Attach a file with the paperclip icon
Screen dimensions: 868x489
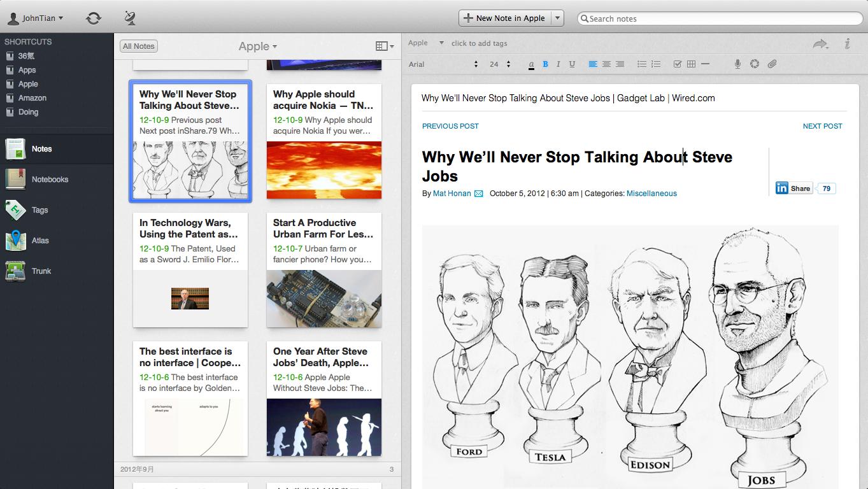(772, 64)
